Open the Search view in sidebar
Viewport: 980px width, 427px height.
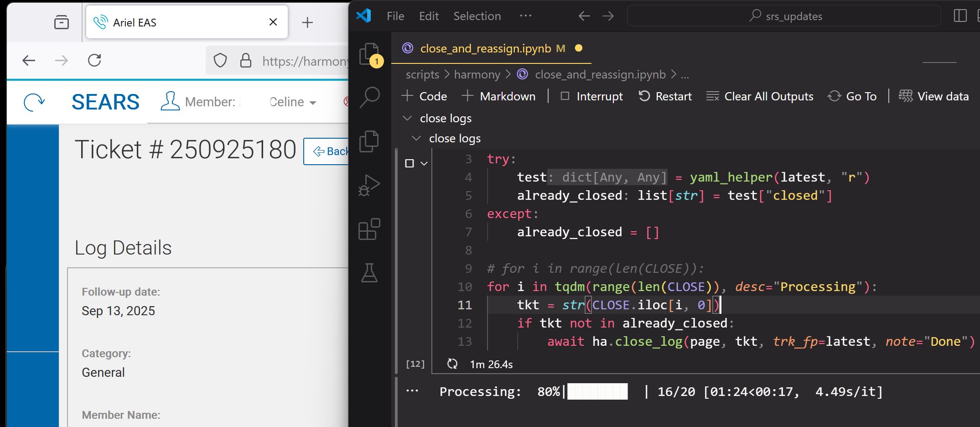click(x=369, y=97)
